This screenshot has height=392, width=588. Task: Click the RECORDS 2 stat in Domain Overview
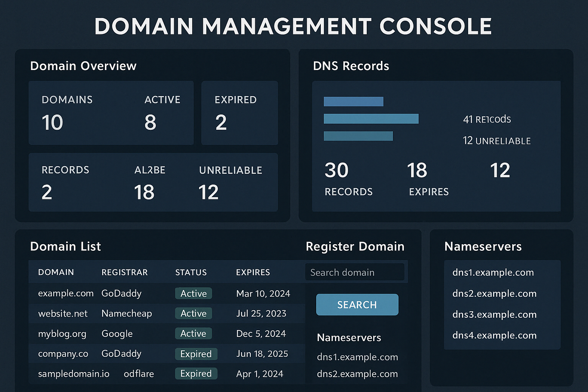pos(65,183)
